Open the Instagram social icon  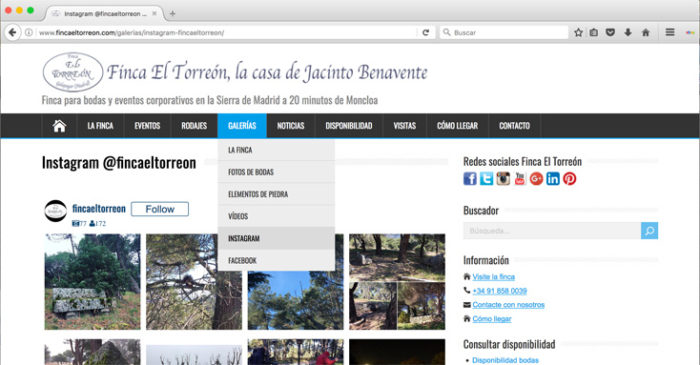pyautogui.click(x=503, y=178)
